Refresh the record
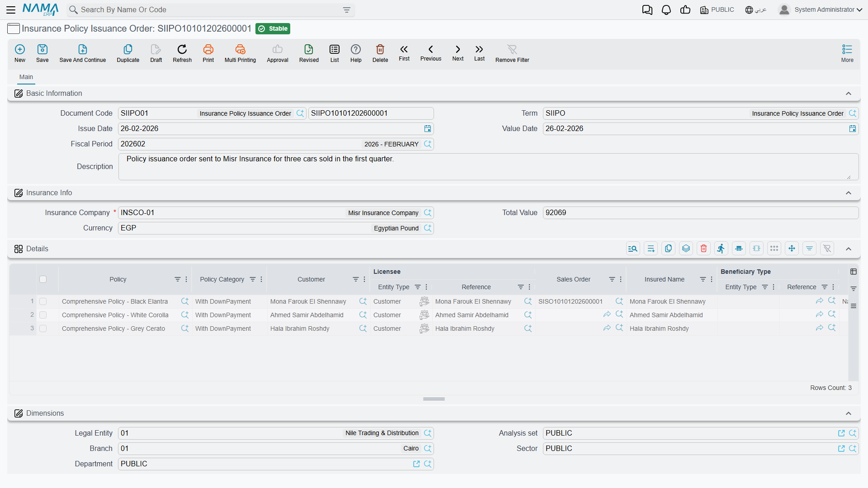This screenshot has width=868, height=488. (182, 53)
